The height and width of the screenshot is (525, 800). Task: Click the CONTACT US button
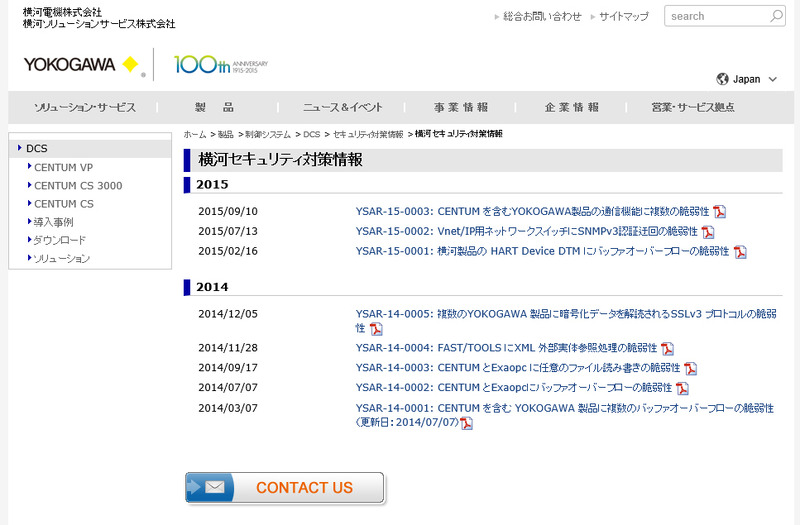[x=285, y=488]
